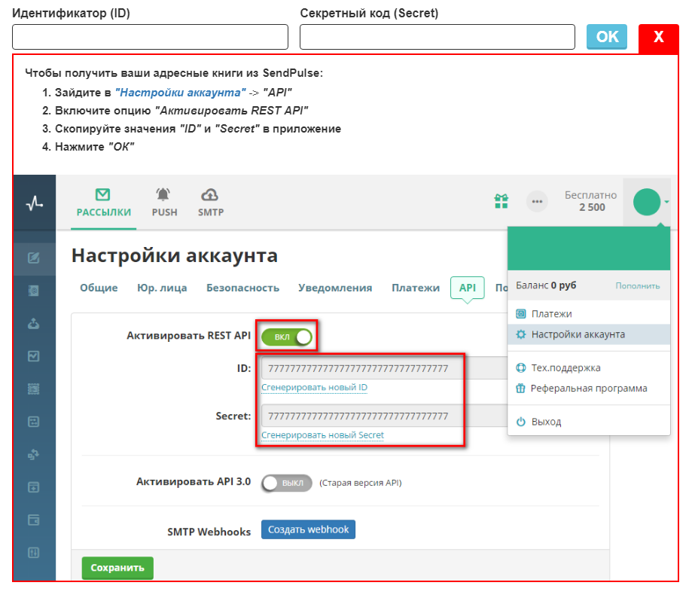Viewport: 692px width, 616px height.
Task: Open the statistics chart sidebar icon
Action: [x=34, y=356]
